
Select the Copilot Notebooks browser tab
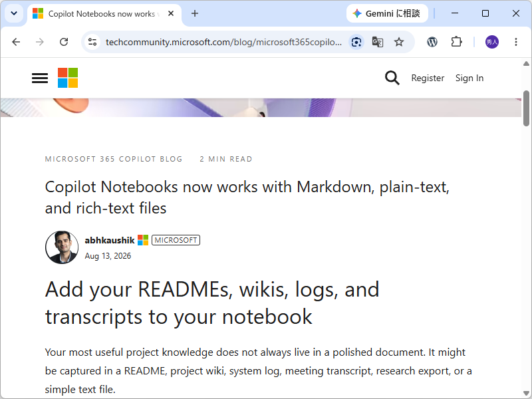pyautogui.click(x=104, y=14)
